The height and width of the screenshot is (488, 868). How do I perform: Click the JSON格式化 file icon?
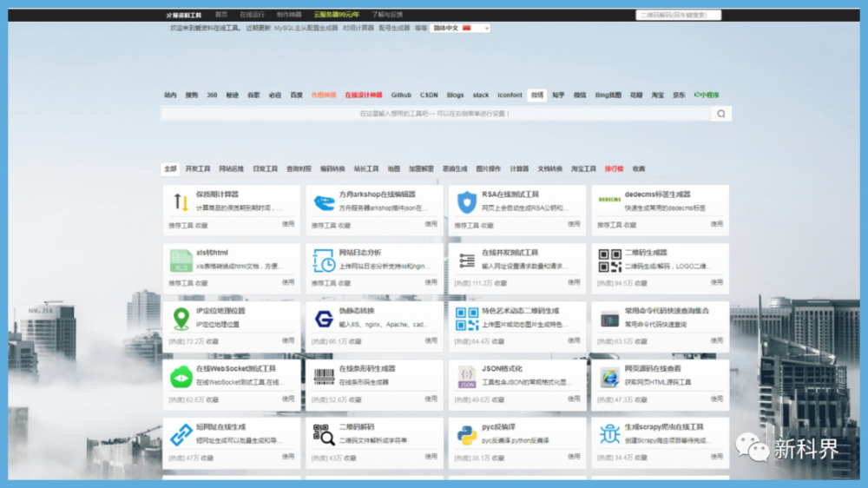(x=467, y=377)
